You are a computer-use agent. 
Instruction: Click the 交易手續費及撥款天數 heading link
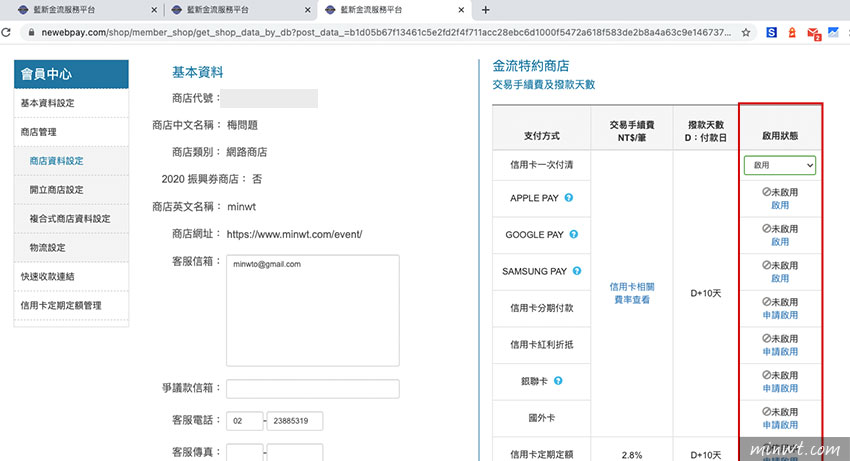coord(544,85)
